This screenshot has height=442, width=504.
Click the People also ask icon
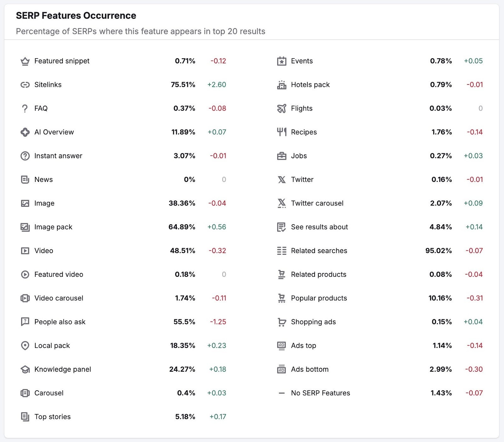point(25,322)
